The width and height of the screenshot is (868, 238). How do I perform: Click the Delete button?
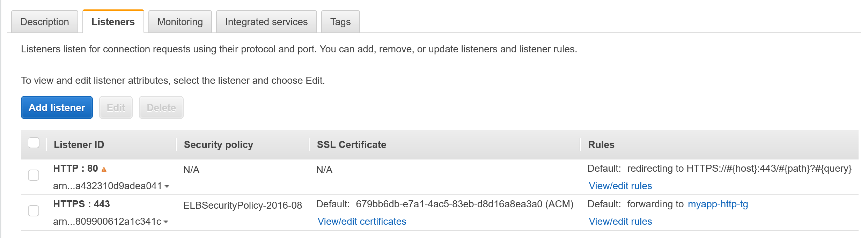tap(161, 107)
